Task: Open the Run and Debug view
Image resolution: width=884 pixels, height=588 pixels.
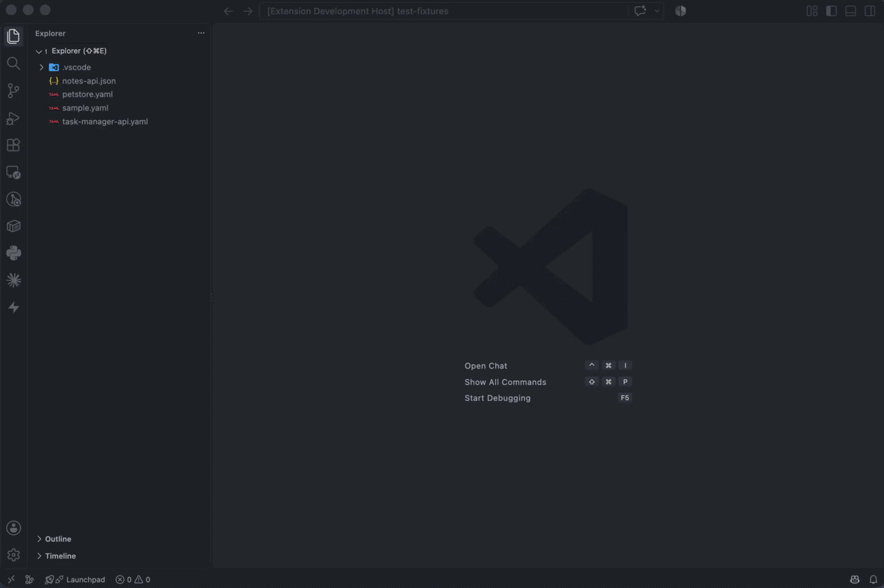Action: point(13,118)
